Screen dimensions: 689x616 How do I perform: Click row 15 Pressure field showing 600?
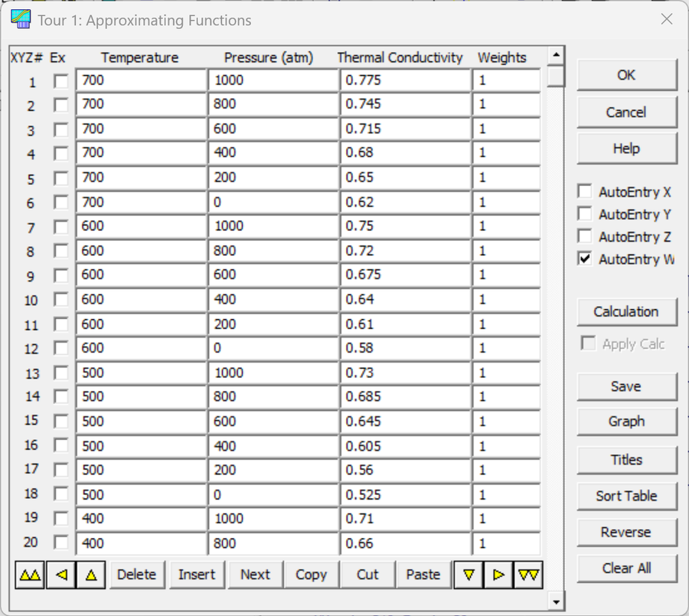(x=274, y=422)
